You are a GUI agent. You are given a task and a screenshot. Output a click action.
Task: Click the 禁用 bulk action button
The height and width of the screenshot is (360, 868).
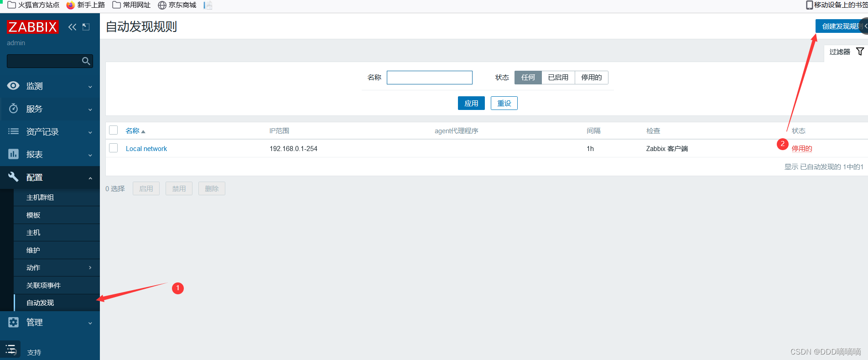click(x=179, y=188)
